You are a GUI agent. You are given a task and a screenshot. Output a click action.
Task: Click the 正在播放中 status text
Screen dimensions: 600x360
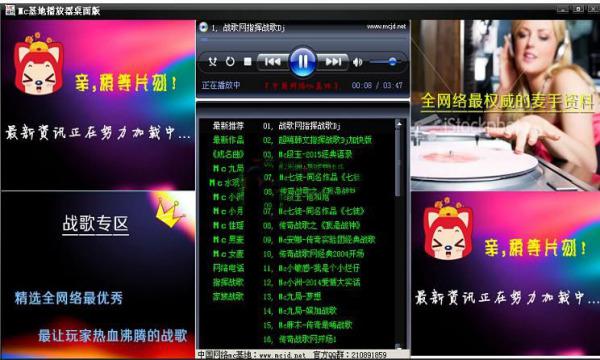221,85
